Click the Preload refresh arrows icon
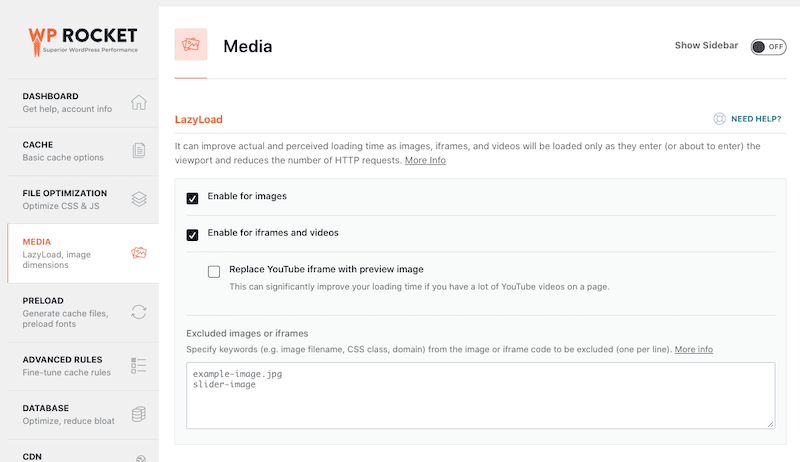The height and width of the screenshot is (462, 800). point(139,312)
